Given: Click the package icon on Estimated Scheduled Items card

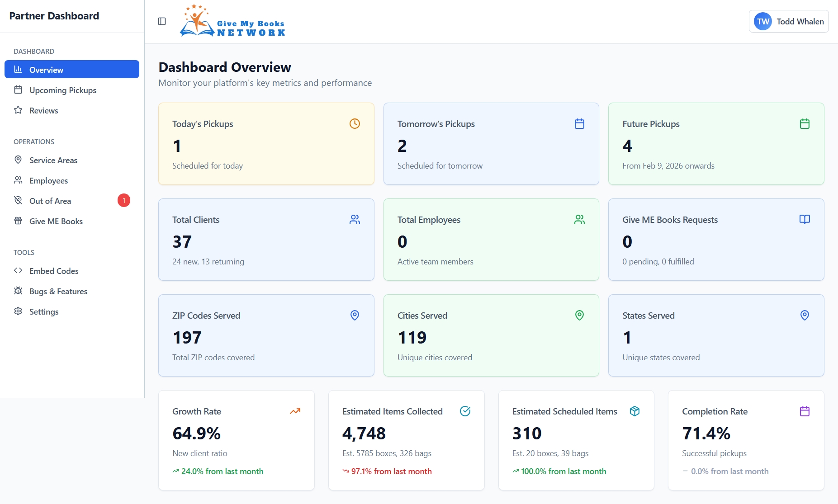Looking at the screenshot, I should click(x=634, y=411).
